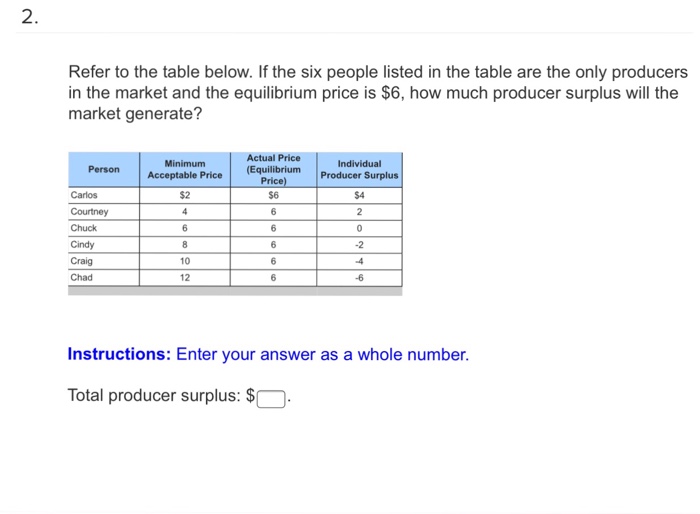Select the Minimum Acceptable Price column header
Screen dimensions: 700x514
click(x=185, y=170)
